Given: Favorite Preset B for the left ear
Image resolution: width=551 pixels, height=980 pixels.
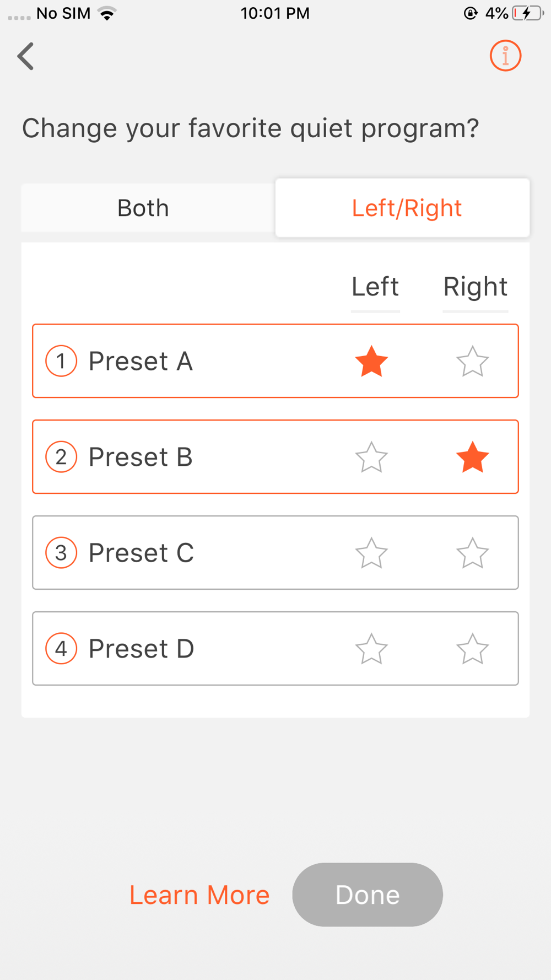Looking at the screenshot, I should [371, 457].
